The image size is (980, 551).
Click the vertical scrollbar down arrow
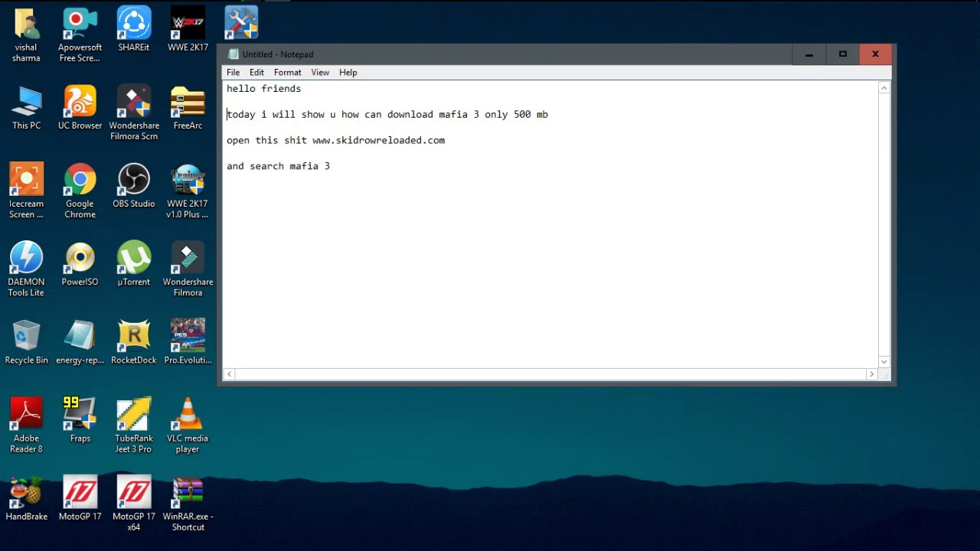click(884, 362)
